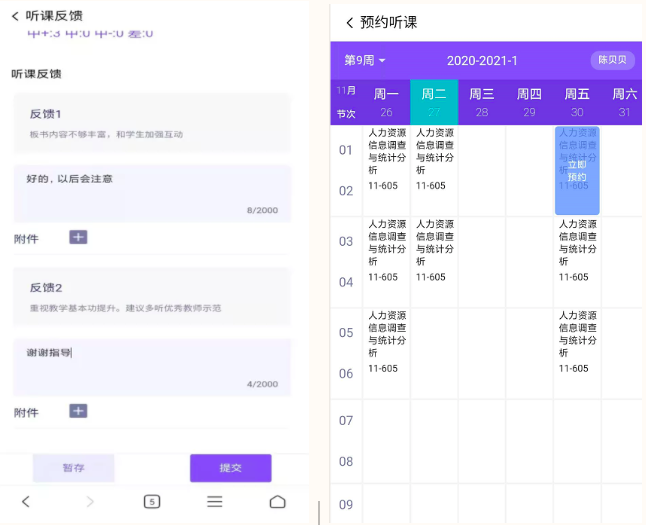Select 周五 30 day column
646x525 pixels.
[x=577, y=102]
